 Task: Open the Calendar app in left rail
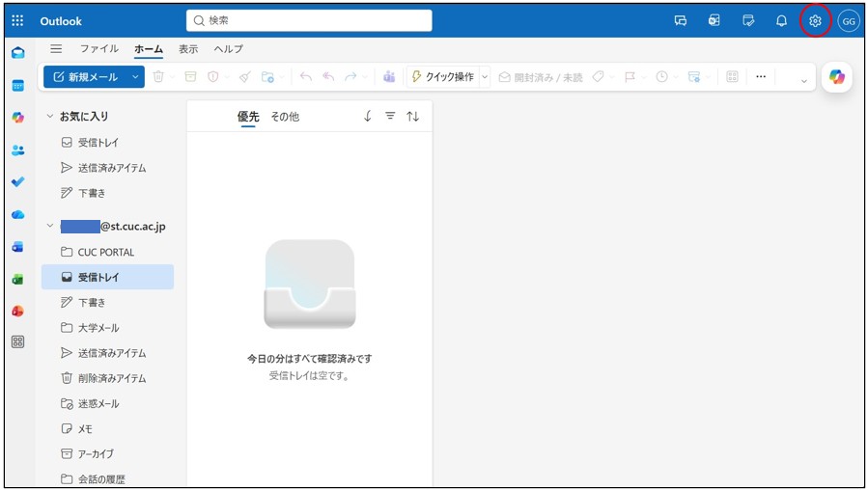pos(17,85)
